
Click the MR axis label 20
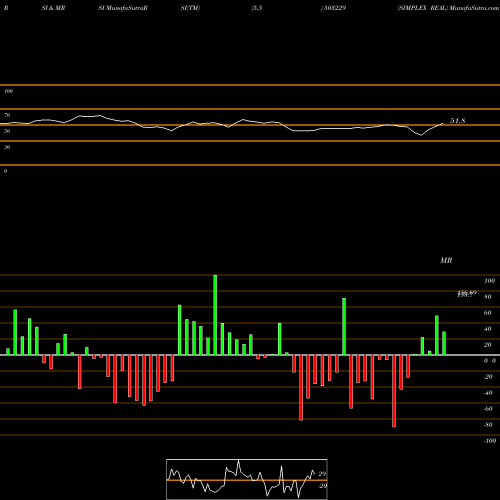tap(488, 345)
